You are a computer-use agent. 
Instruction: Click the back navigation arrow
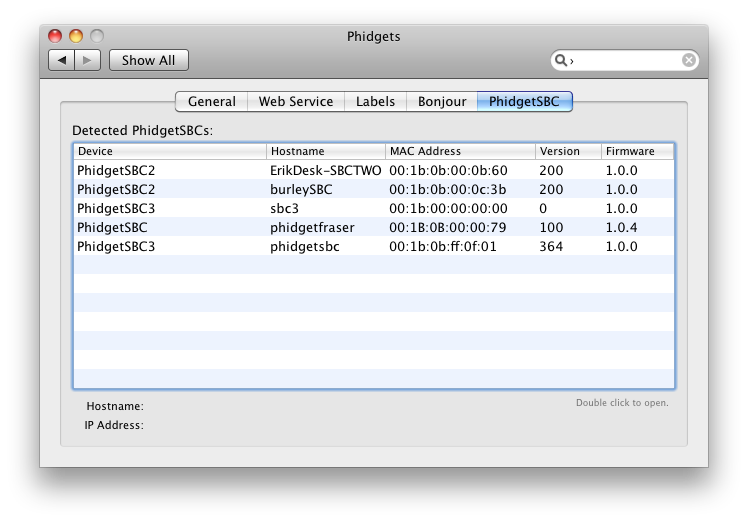62,60
